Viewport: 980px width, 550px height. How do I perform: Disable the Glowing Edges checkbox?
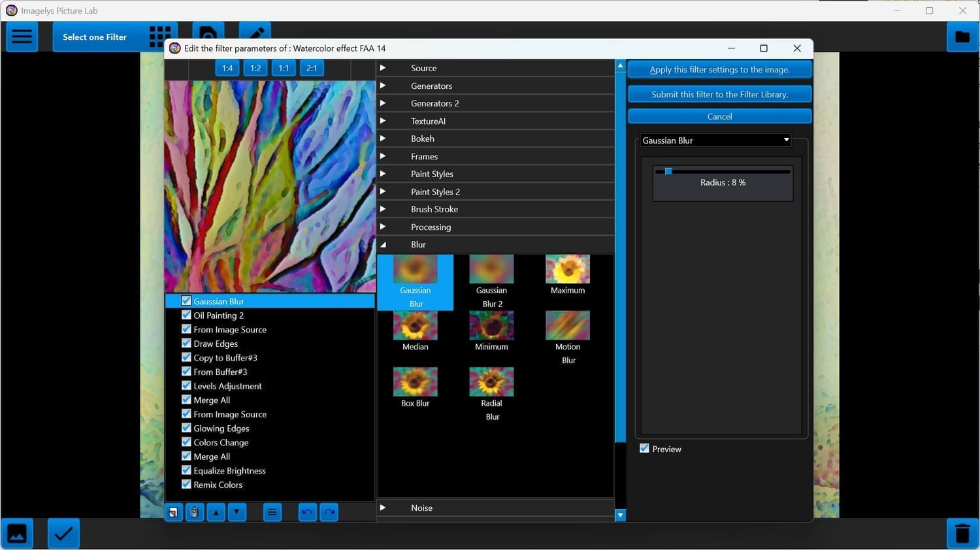click(186, 428)
